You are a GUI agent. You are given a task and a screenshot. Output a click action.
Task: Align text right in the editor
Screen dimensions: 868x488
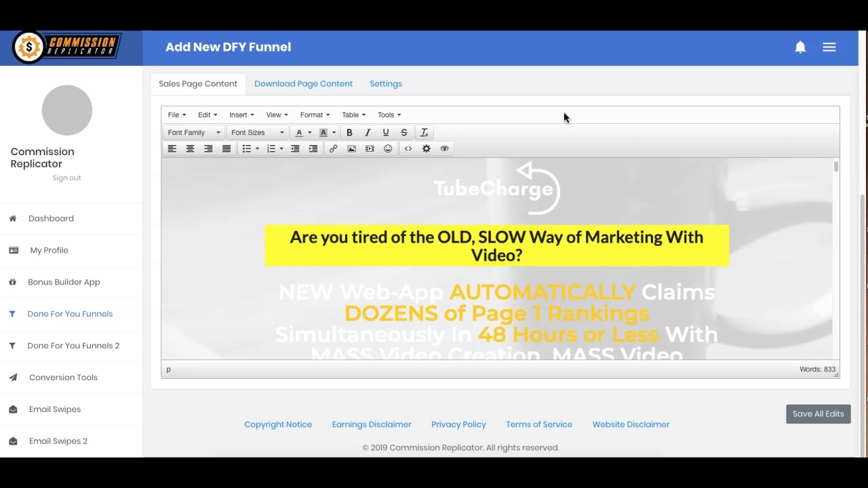(209, 148)
